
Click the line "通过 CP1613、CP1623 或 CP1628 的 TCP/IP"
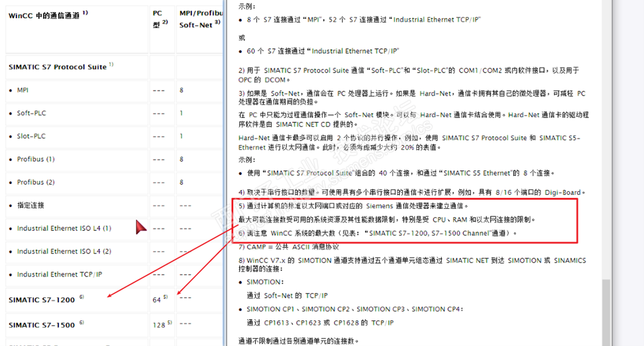point(320,323)
